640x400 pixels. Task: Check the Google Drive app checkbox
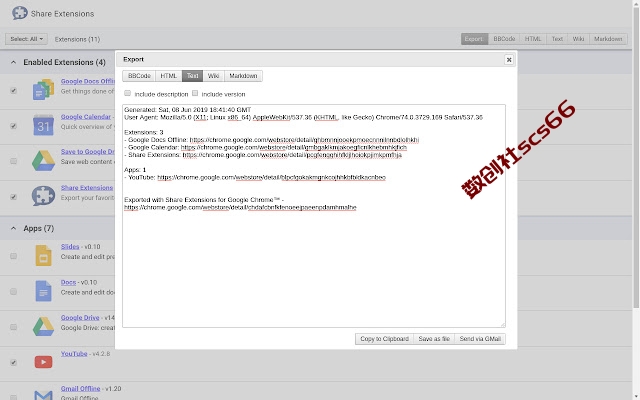coord(13,327)
